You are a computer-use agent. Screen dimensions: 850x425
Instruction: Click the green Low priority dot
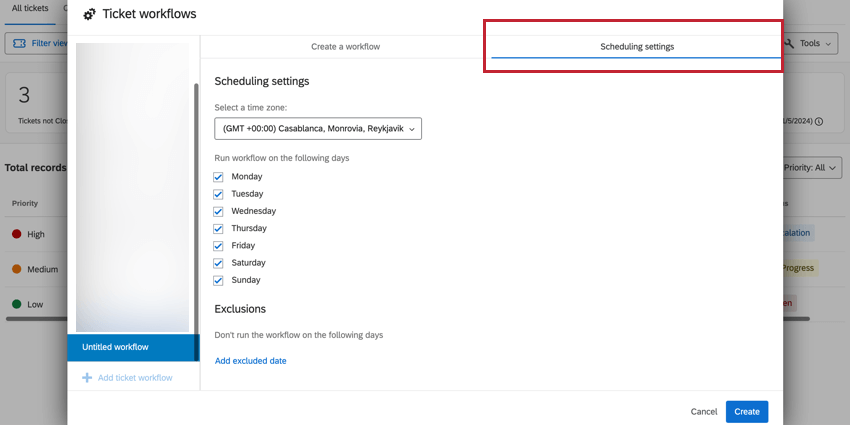[17, 304]
